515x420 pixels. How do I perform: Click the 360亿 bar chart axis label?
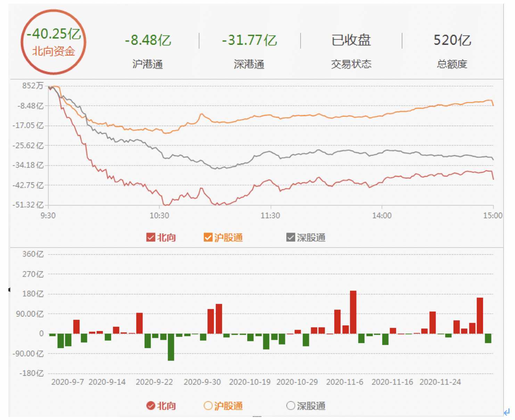click(x=33, y=254)
